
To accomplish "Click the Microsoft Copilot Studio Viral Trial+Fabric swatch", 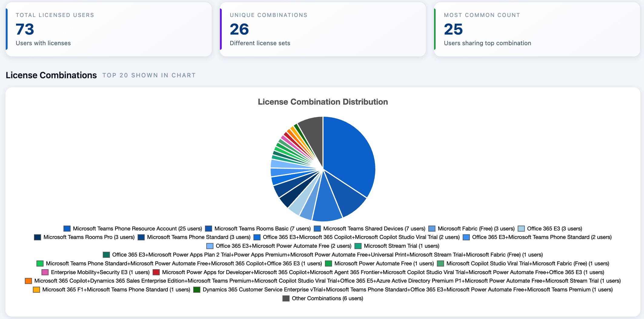I will point(440,264).
